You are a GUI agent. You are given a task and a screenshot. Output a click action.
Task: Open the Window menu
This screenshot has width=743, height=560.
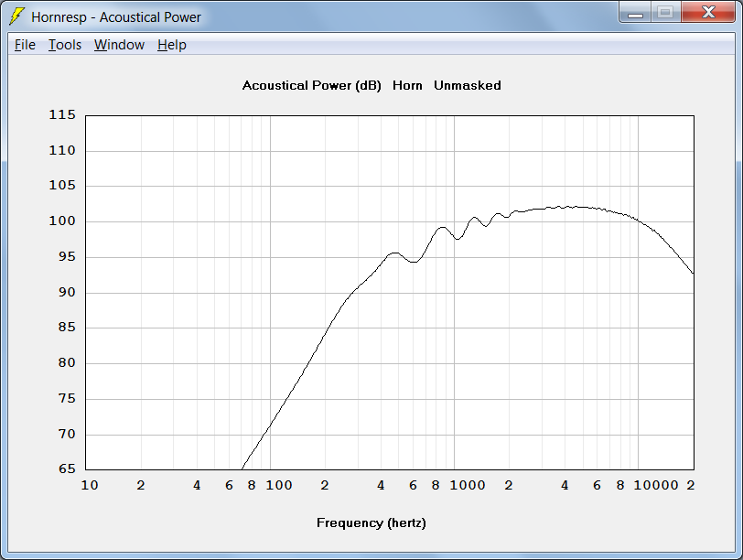point(119,45)
